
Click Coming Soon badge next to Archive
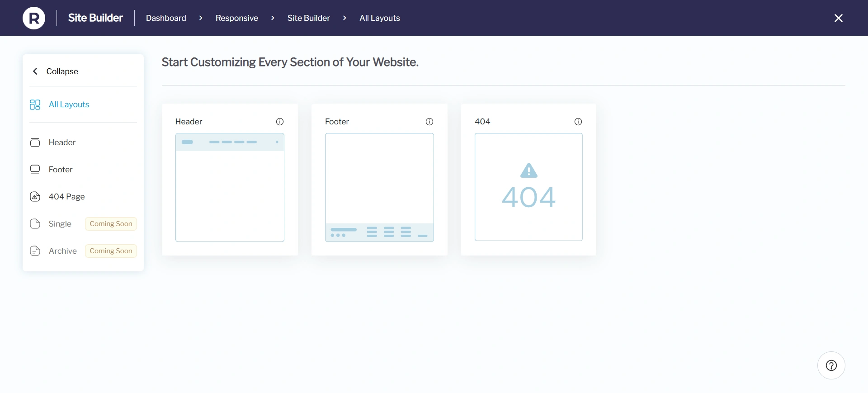pos(111,251)
